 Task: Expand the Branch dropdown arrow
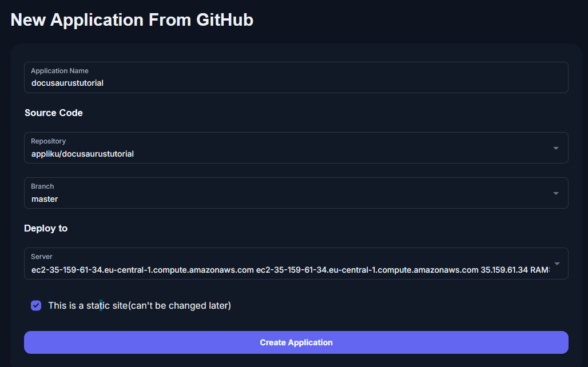point(555,193)
